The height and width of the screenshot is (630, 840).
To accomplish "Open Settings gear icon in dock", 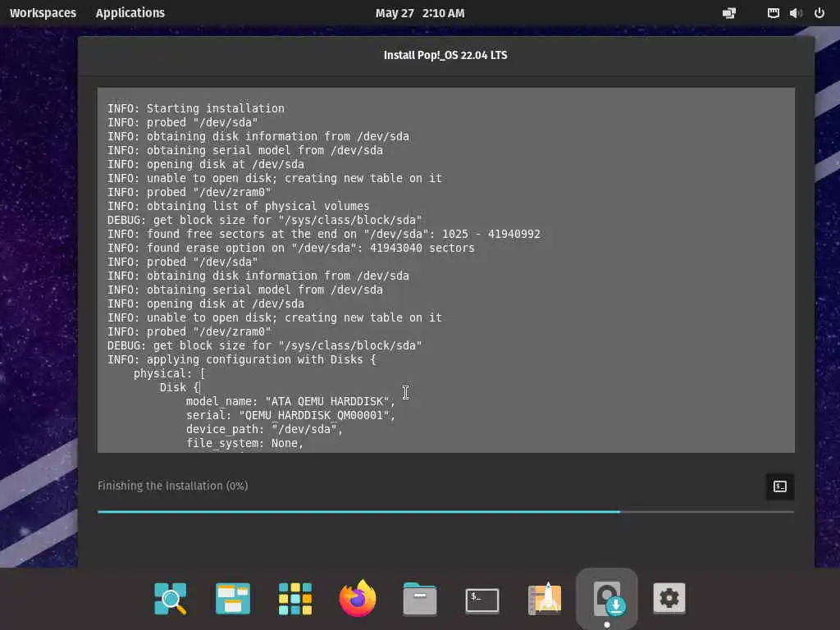I will 669,598.
